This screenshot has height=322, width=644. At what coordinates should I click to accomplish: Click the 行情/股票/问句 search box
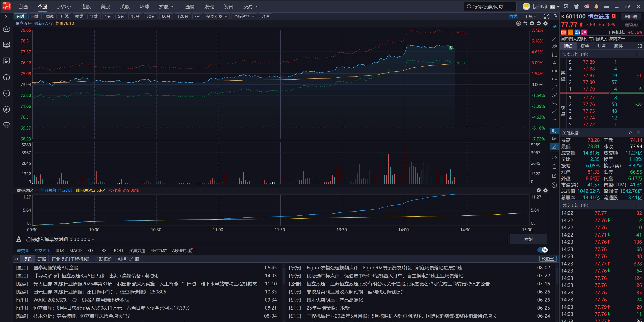point(490,7)
